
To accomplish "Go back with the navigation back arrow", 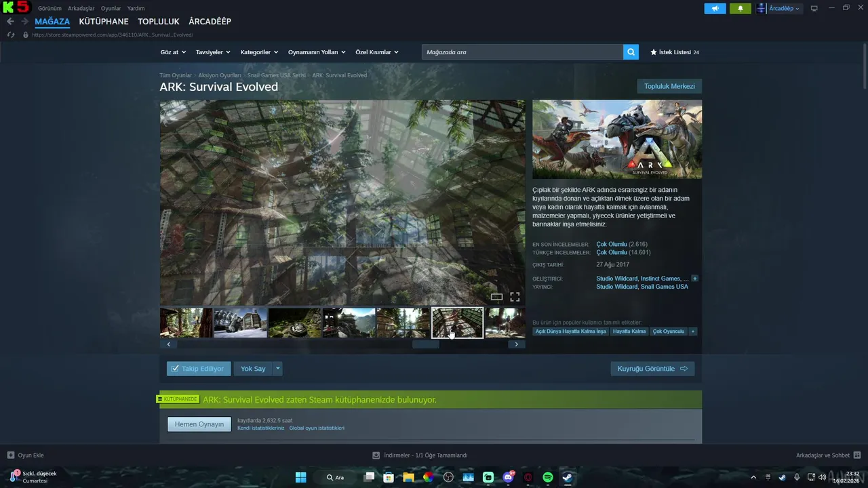I will [x=10, y=22].
